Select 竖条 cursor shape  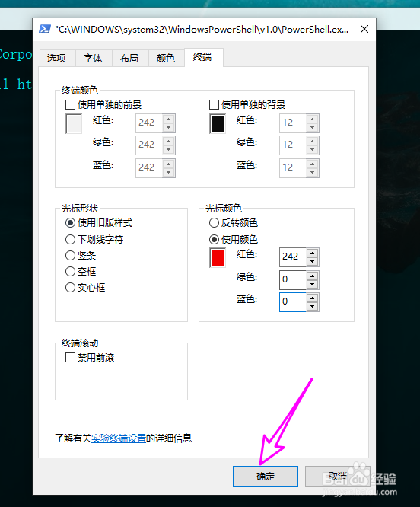coord(70,256)
